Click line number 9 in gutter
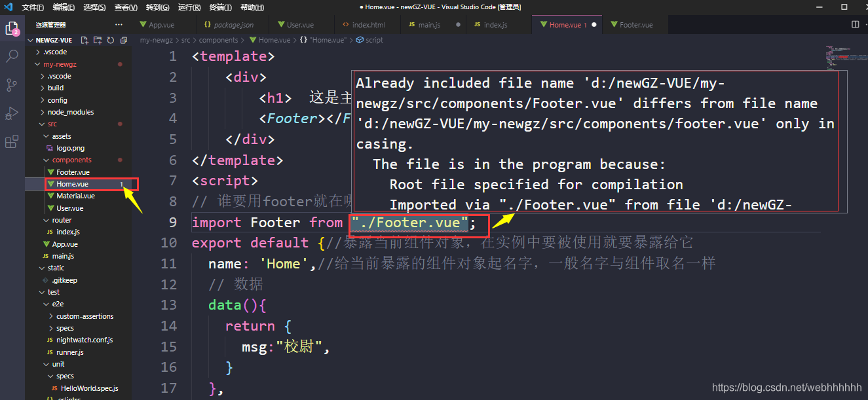Screen dimensions: 868x400 click(x=173, y=223)
